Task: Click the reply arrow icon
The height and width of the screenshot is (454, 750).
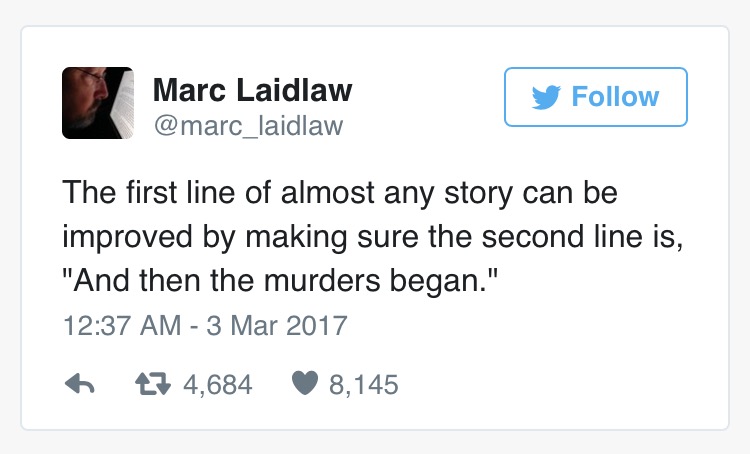Action: pyautogui.click(x=79, y=384)
